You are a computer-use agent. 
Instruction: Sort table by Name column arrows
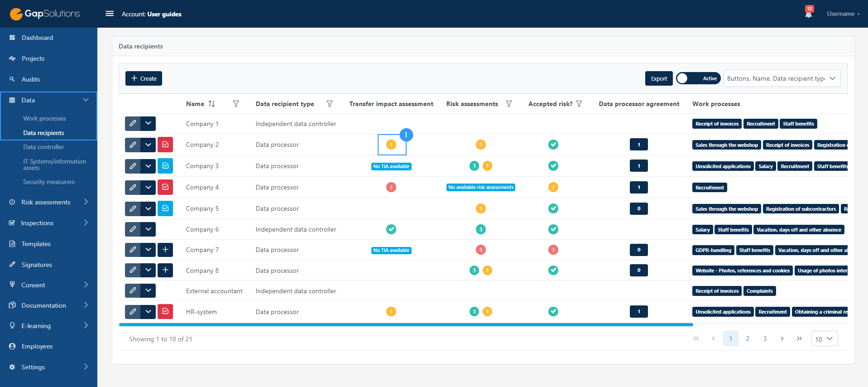[x=211, y=104]
